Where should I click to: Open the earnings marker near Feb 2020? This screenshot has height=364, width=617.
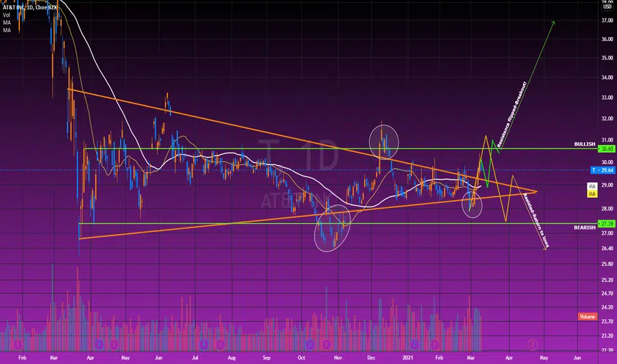[x=18, y=345]
